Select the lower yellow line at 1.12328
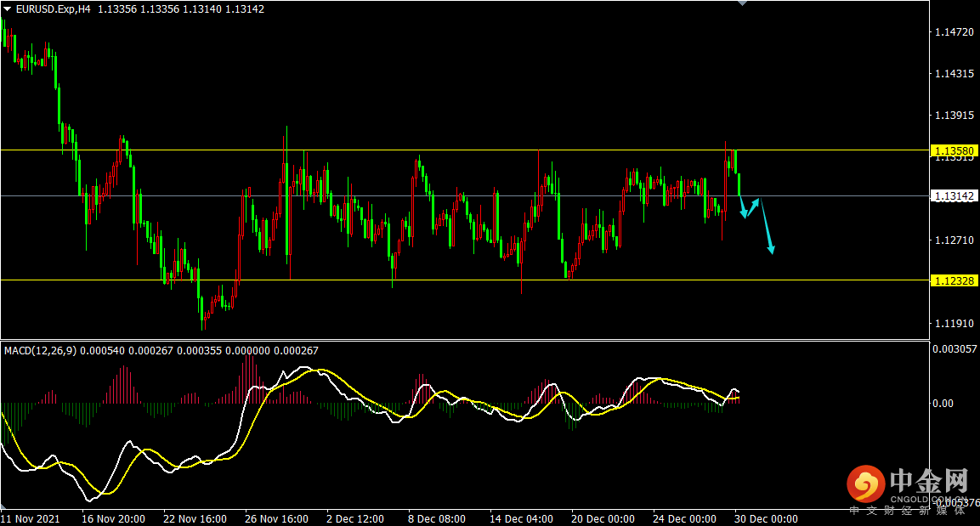The height and width of the screenshot is (526, 980). [x=465, y=280]
